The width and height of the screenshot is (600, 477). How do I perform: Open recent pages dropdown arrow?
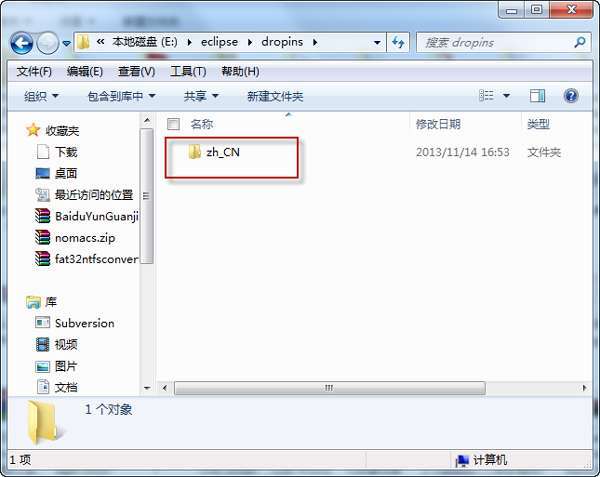point(66,43)
